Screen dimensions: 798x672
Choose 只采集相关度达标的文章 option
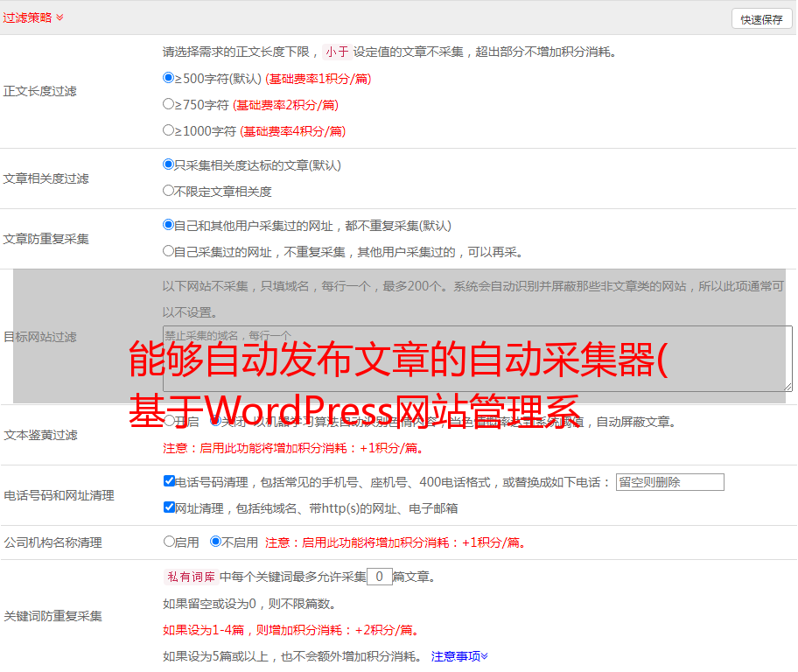click(x=169, y=164)
